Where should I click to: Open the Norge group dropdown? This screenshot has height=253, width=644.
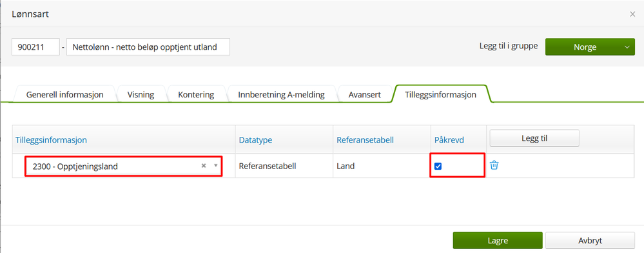pyautogui.click(x=590, y=47)
